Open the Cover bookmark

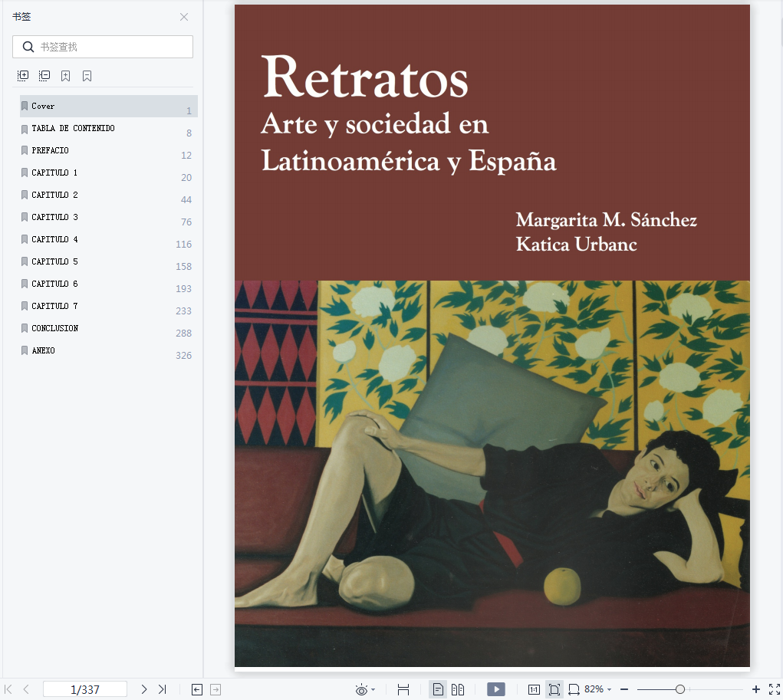pyautogui.click(x=109, y=107)
